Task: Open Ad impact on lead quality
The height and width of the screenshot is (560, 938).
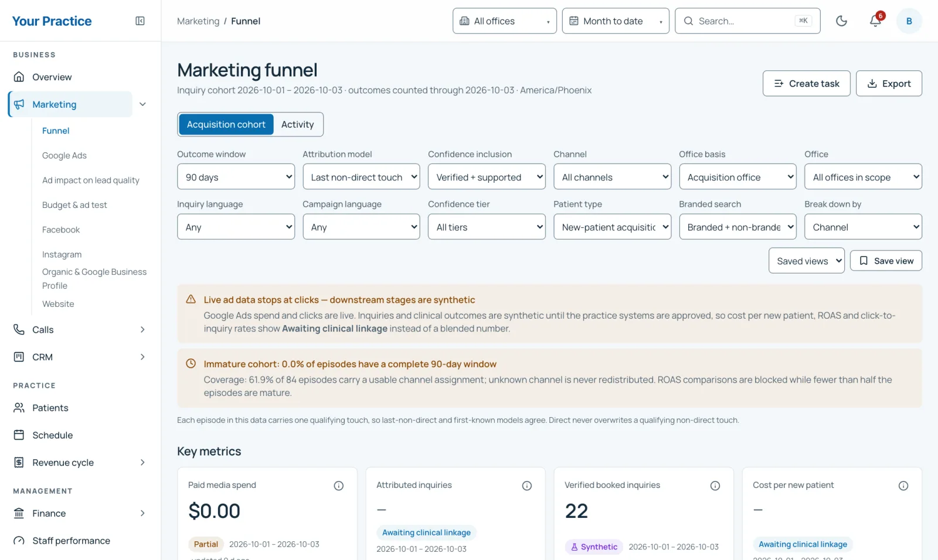Action: coord(91,180)
